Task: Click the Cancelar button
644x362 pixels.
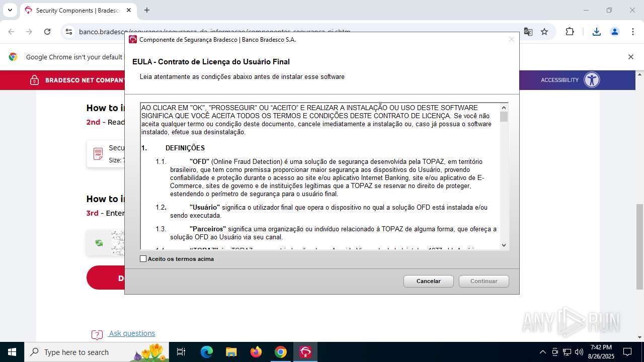Action: 429,281
